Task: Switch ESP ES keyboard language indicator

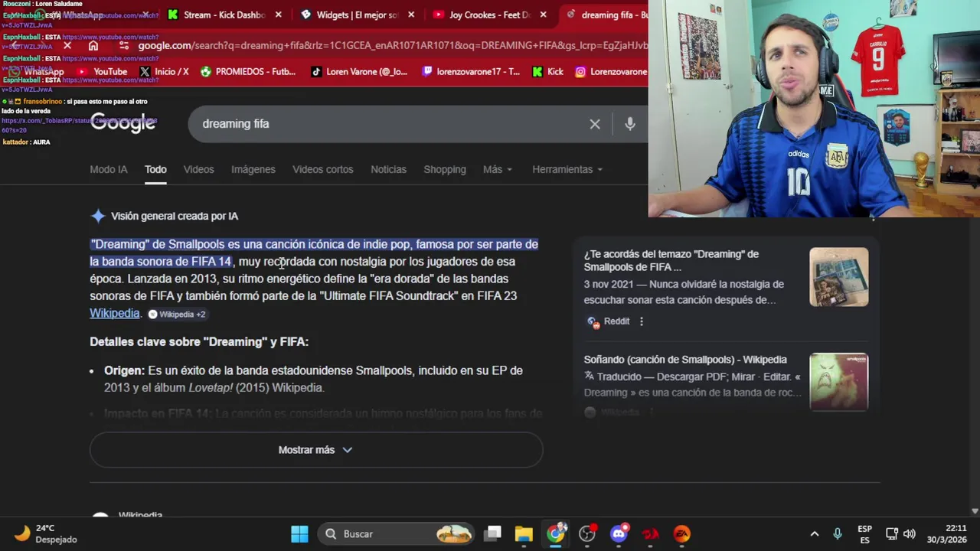Action: [864, 534]
